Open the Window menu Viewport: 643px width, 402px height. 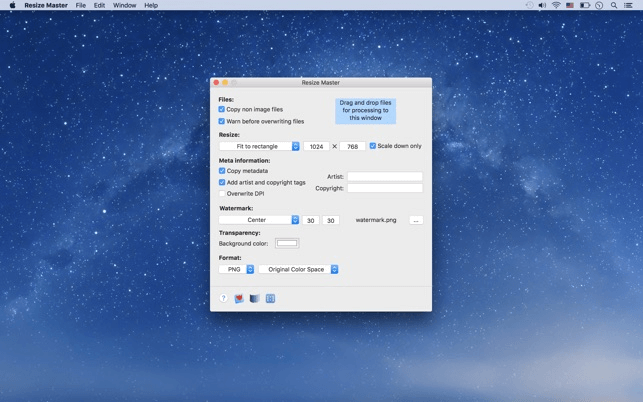pyautogui.click(x=124, y=5)
